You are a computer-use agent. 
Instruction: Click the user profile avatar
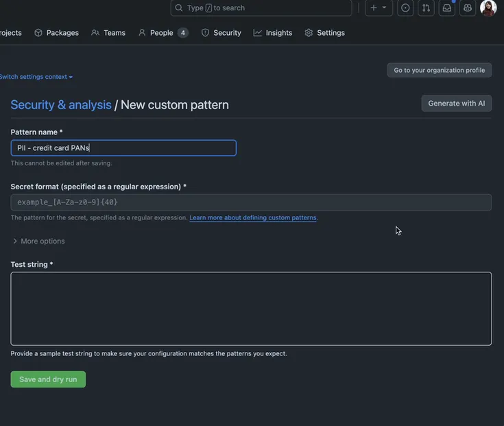[x=488, y=8]
